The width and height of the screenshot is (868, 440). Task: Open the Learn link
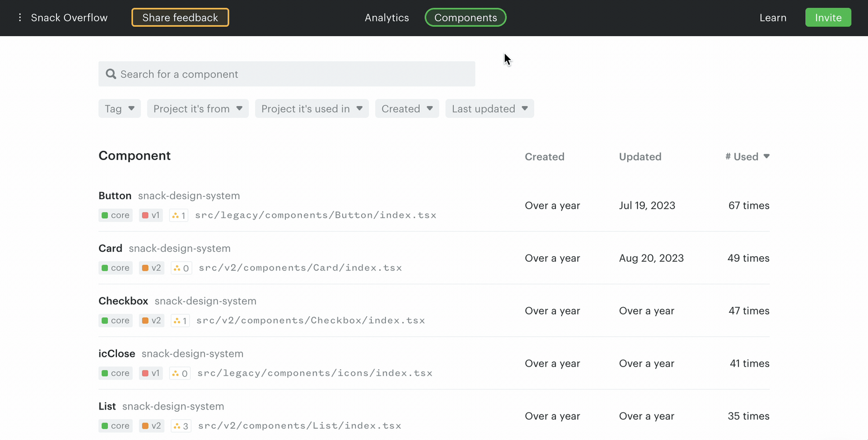point(772,18)
